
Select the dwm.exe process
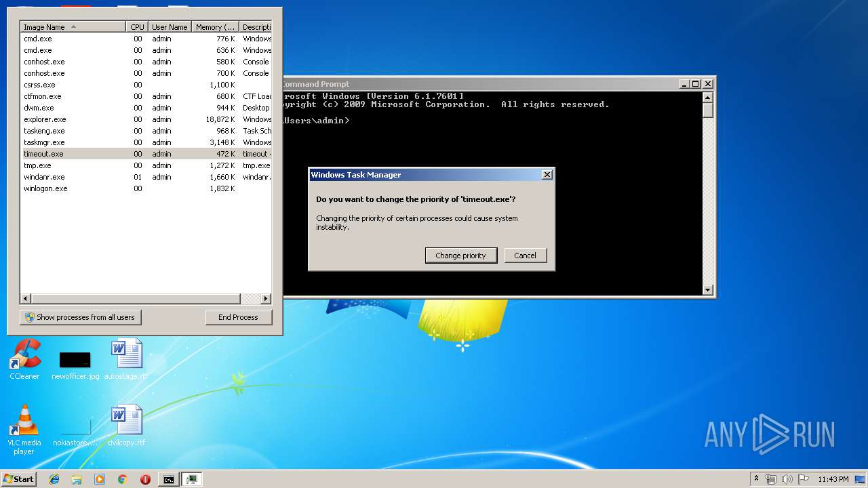146,108
